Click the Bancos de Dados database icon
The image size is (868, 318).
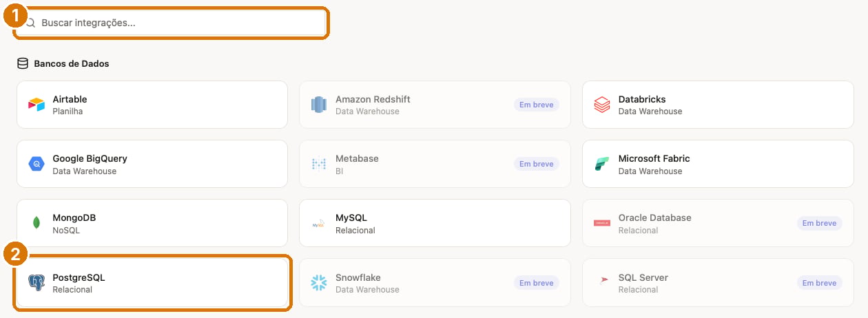click(23, 63)
